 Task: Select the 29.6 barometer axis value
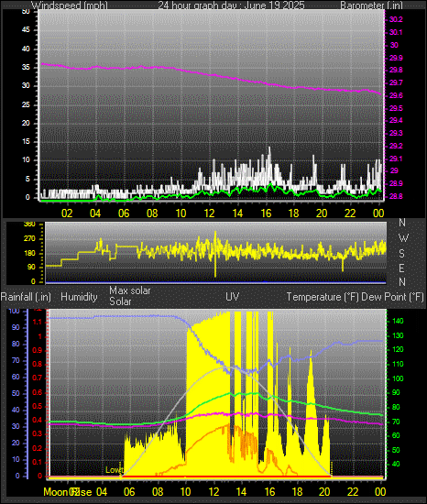click(x=396, y=95)
